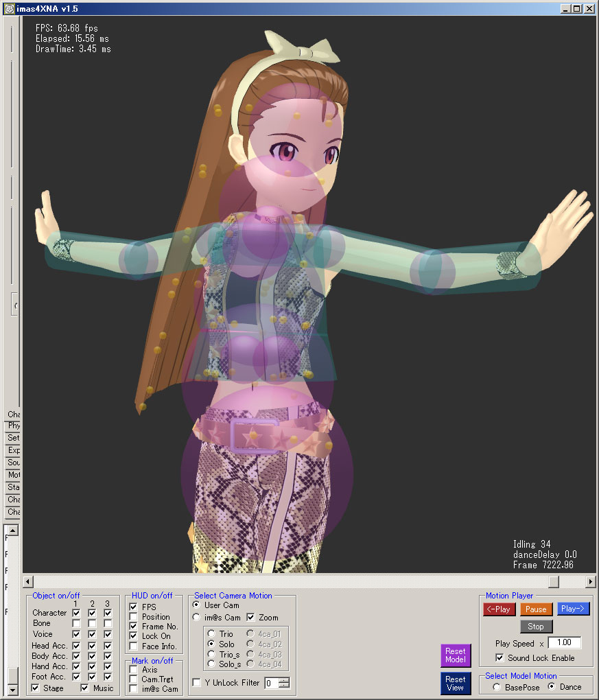
Task: Disable the Music checkbox
Action: click(x=84, y=688)
